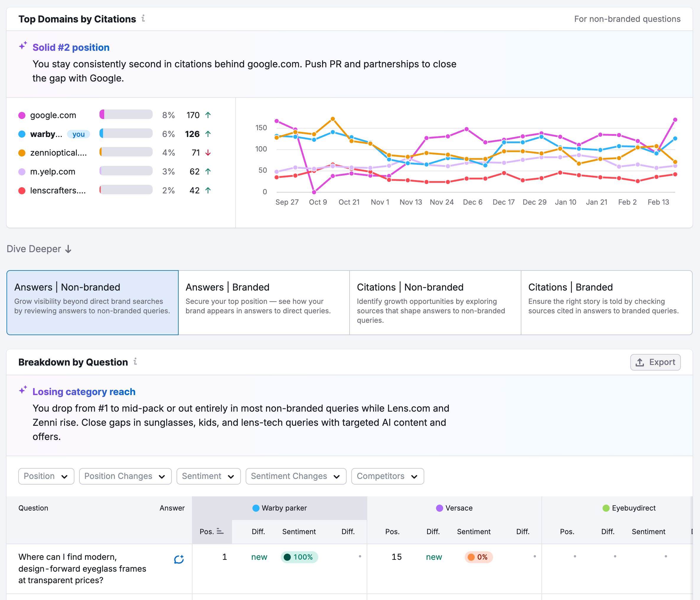Image resolution: width=700 pixels, height=600 pixels.
Task: Toggle the m.yelp.com series via its purple legend dot
Action: pos(21,171)
